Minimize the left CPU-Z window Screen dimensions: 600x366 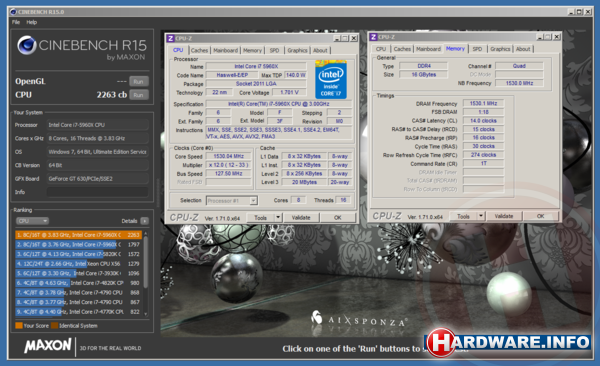337,38
